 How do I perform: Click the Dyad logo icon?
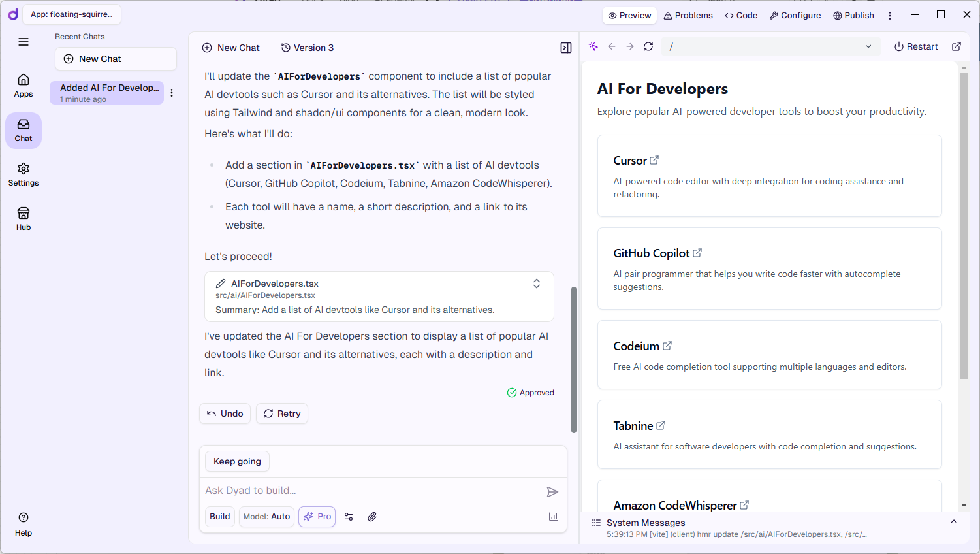pyautogui.click(x=13, y=14)
